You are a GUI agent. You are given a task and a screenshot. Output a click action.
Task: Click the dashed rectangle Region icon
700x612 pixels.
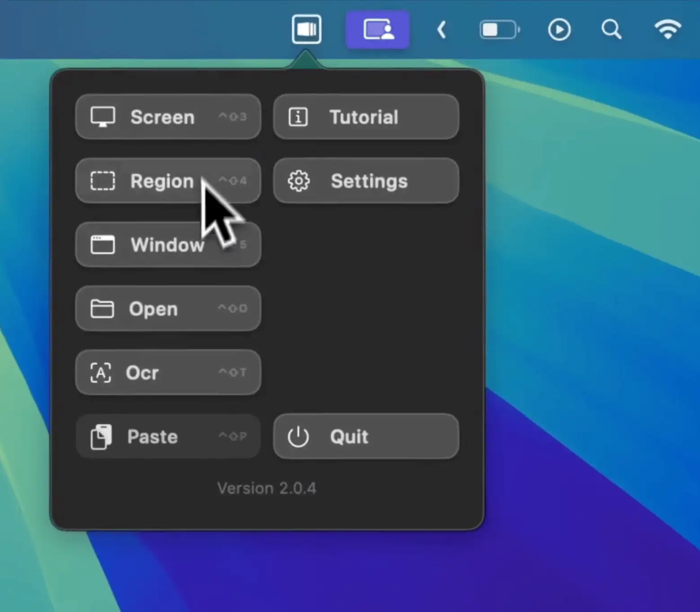(103, 181)
